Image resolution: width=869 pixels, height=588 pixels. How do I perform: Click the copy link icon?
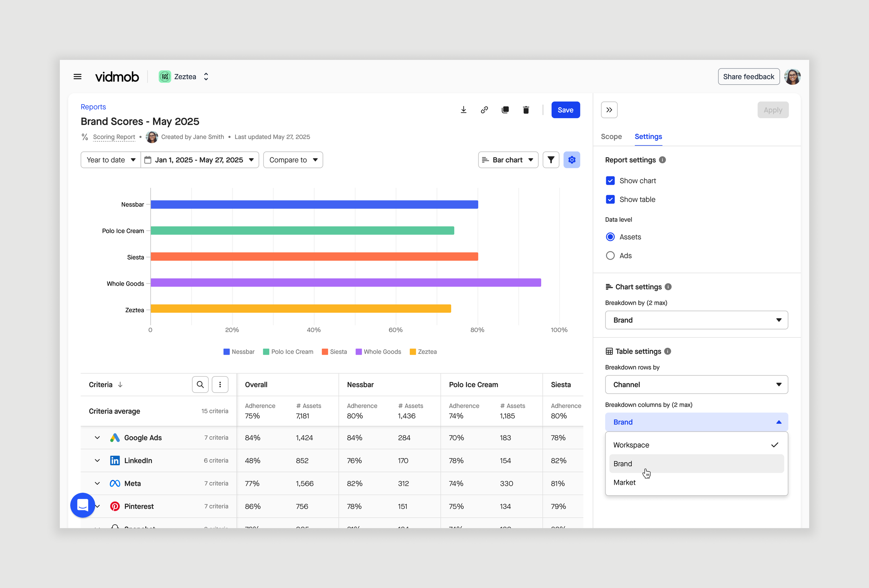pos(484,109)
